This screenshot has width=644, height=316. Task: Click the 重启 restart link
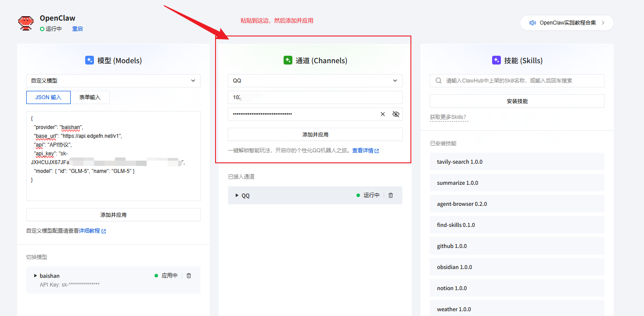pos(77,29)
